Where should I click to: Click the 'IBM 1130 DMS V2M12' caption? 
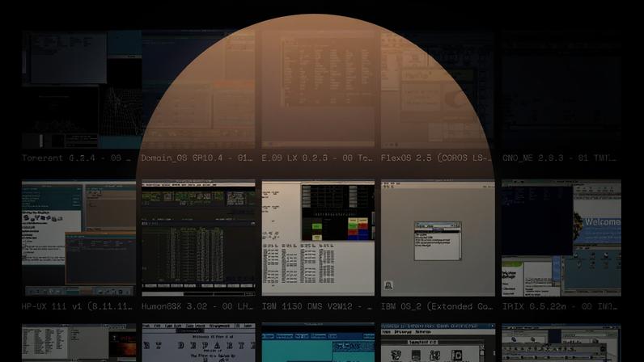point(316,306)
